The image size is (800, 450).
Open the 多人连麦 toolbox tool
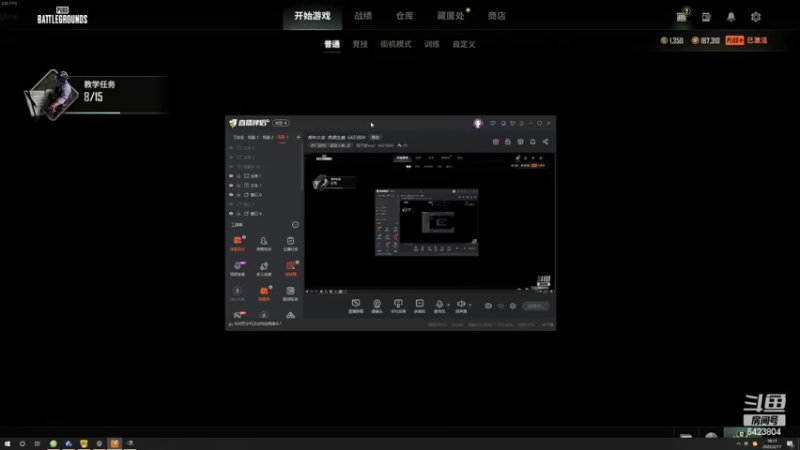264,268
